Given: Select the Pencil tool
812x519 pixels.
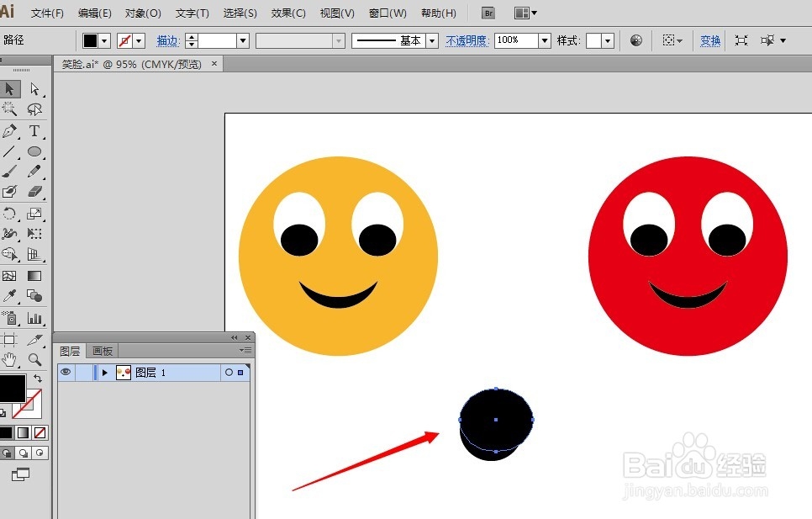Looking at the screenshot, I should click(34, 172).
